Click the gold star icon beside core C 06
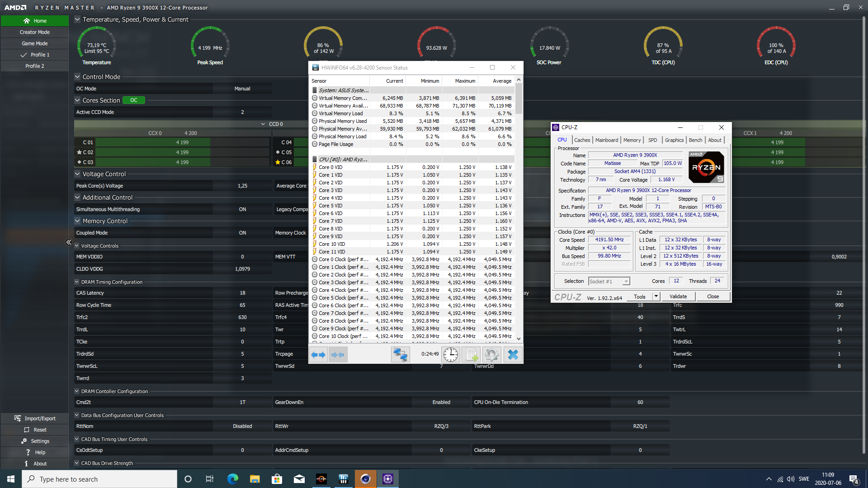This screenshot has width=868, height=488. [278, 162]
